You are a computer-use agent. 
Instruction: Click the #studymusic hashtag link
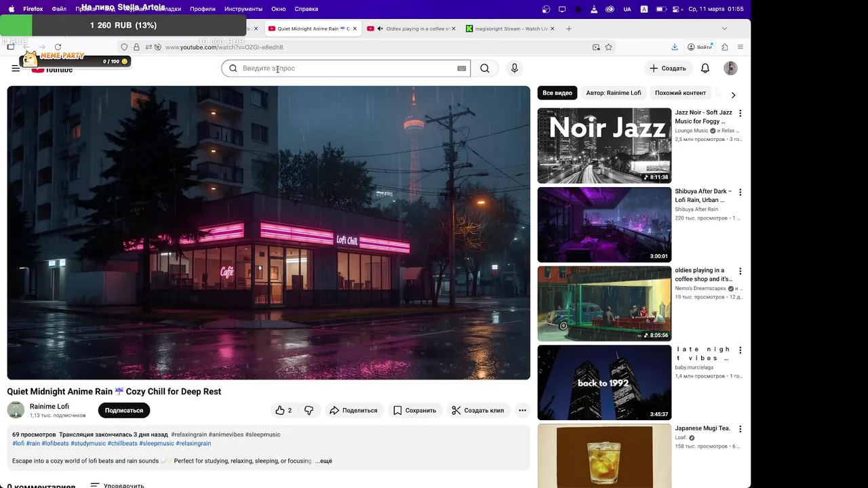click(88, 443)
